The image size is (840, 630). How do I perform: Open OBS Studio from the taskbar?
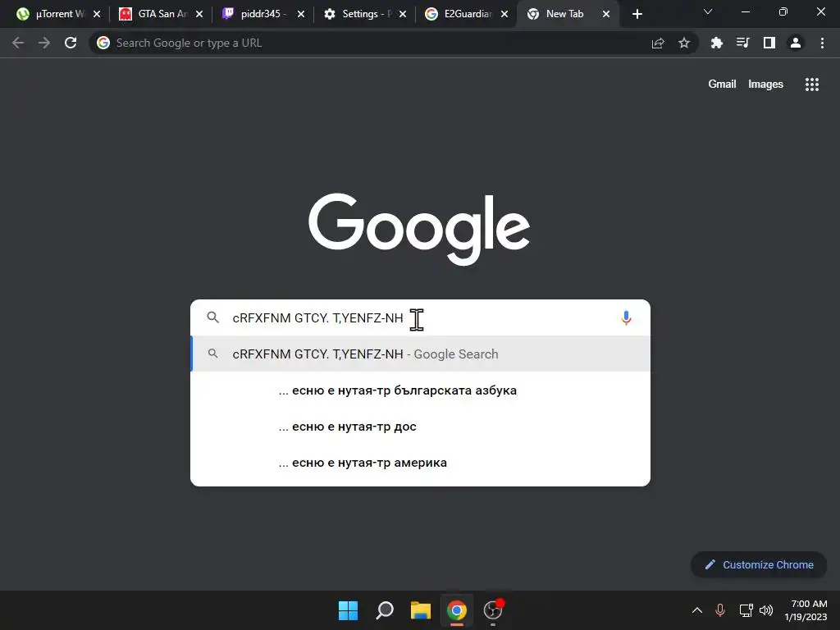pos(493,609)
